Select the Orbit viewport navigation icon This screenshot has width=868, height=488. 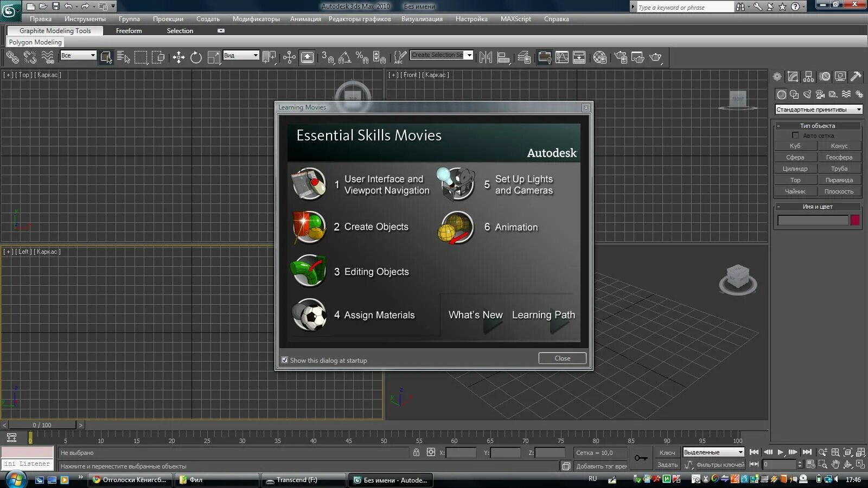click(847, 464)
